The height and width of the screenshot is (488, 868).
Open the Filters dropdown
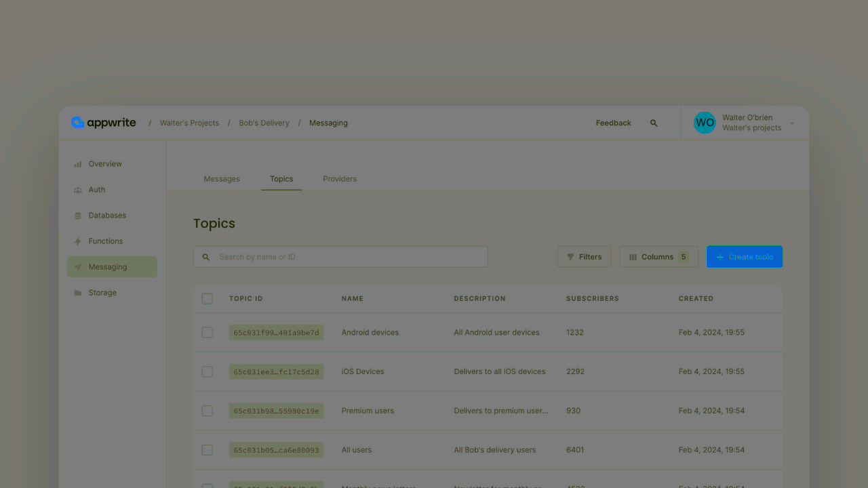point(584,257)
